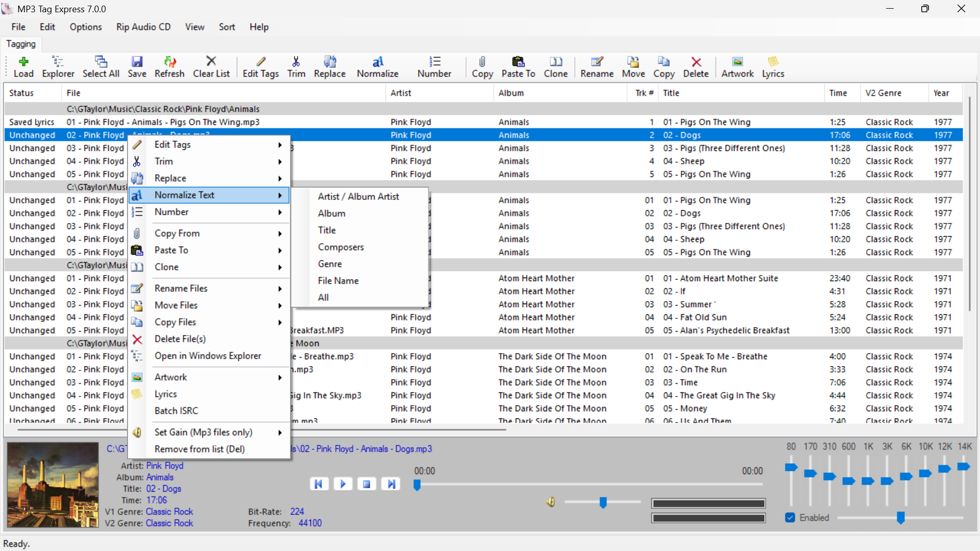
Task: Click the Clone toolbar icon
Action: [555, 67]
